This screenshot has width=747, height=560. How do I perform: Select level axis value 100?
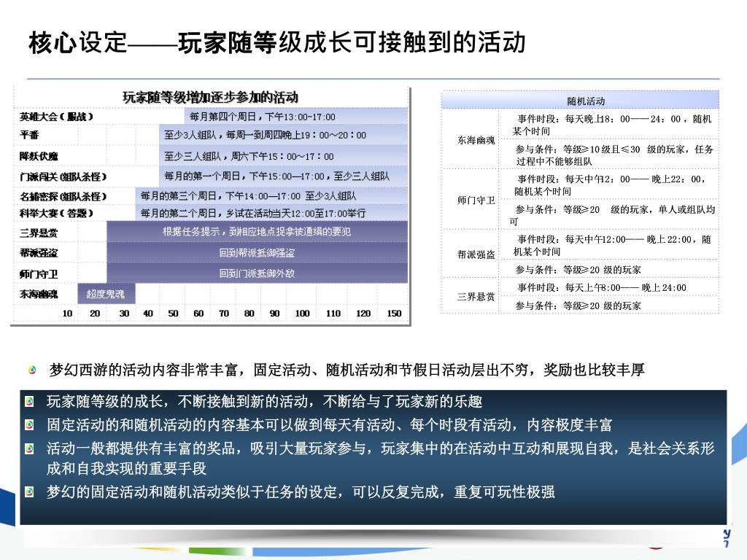[x=302, y=314]
